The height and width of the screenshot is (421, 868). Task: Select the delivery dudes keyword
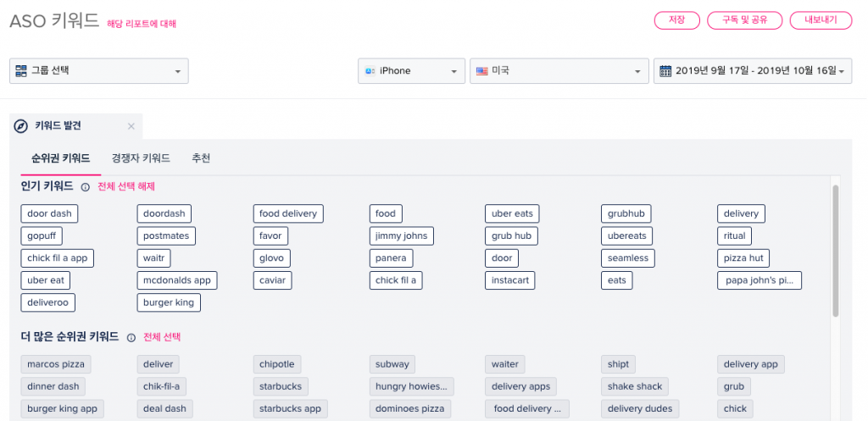[x=640, y=409]
